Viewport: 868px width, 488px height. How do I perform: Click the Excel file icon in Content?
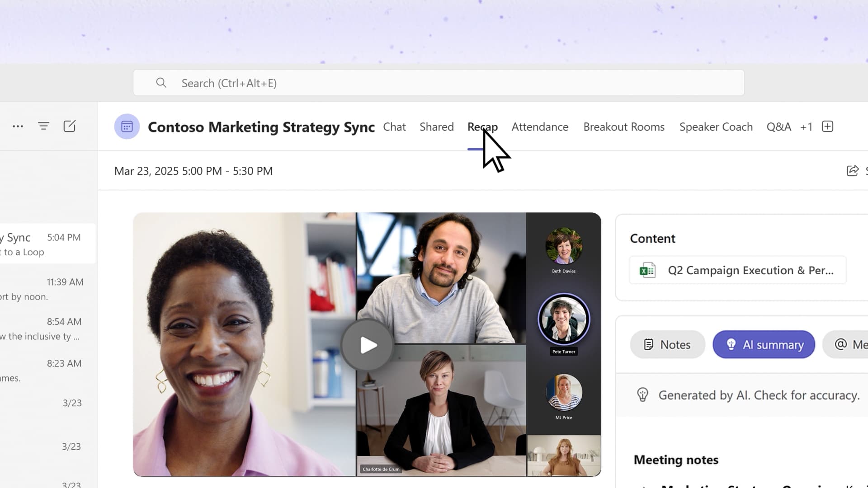pyautogui.click(x=647, y=270)
